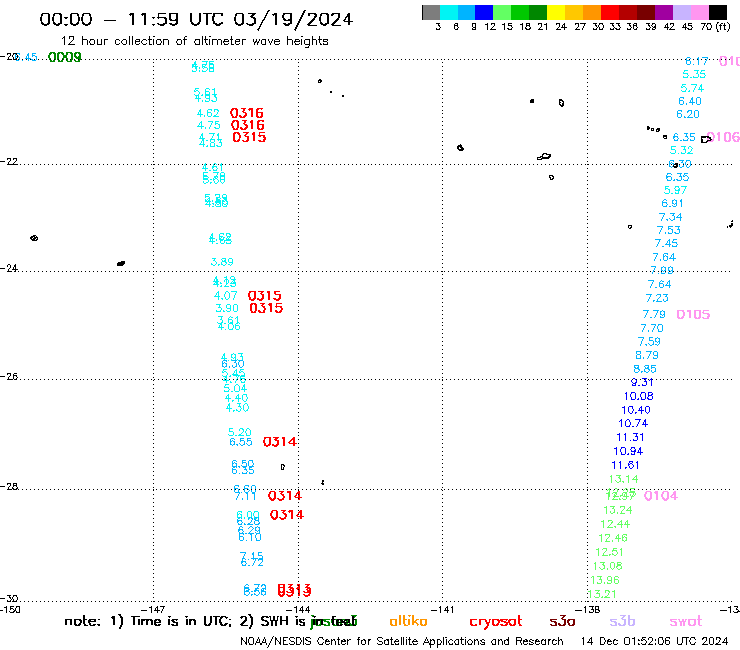The image size is (740, 650).
Task: Click the gray swatch in the color scale
Action: (431, 12)
